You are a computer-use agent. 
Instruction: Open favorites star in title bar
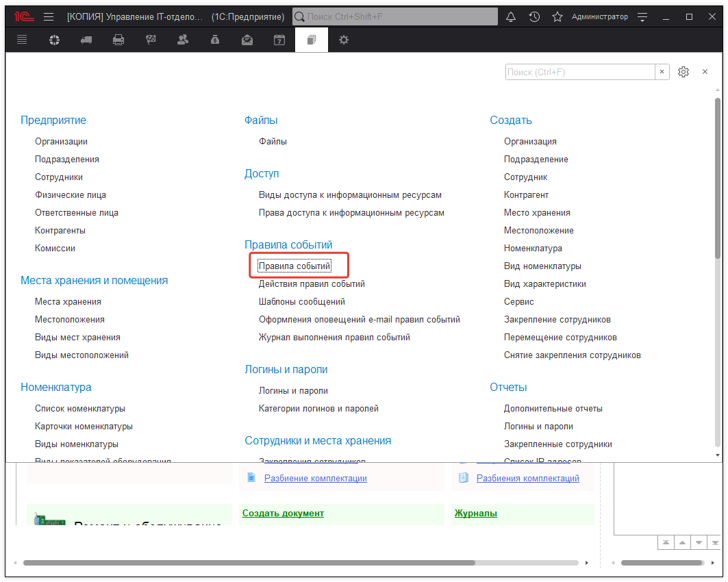pyautogui.click(x=557, y=16)
